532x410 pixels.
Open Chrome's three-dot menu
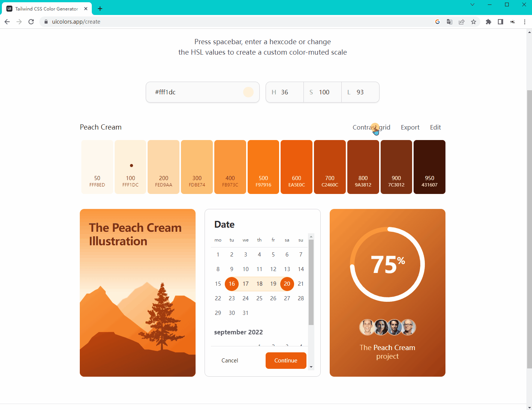(x=525, y=22)
